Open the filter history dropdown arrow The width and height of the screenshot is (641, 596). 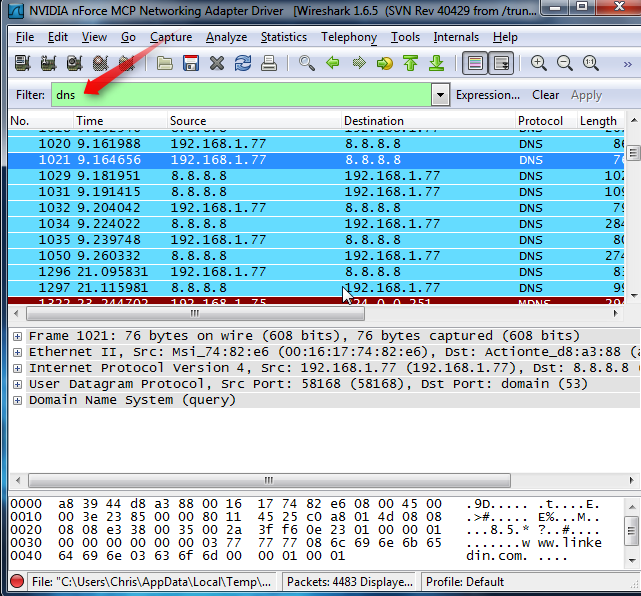pyautogui.click(x=440, y=95)
